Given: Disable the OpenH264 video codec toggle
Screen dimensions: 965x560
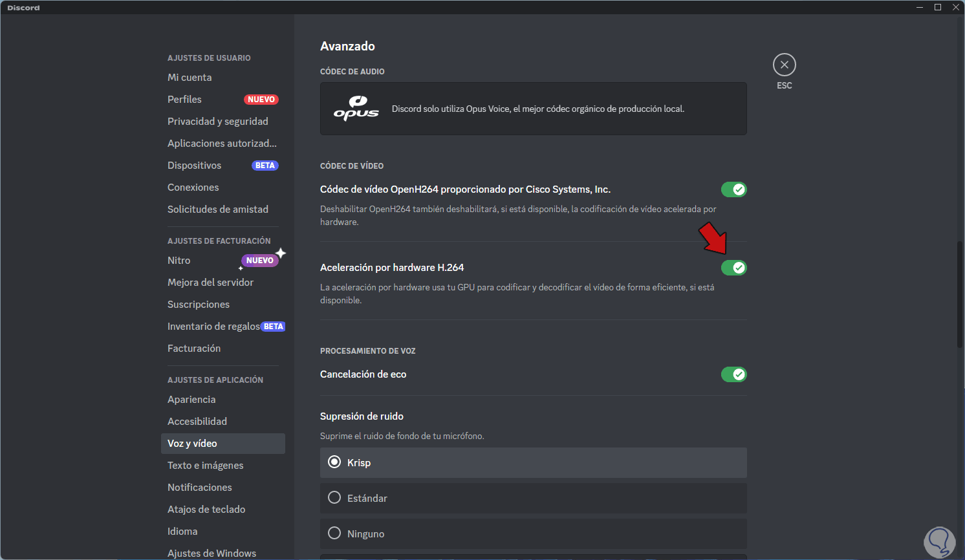Looking at the screenshot, I should (733, 189).
